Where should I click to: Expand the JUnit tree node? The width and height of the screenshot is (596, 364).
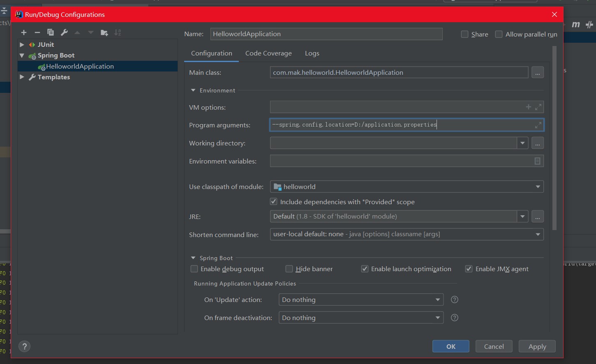22,44
